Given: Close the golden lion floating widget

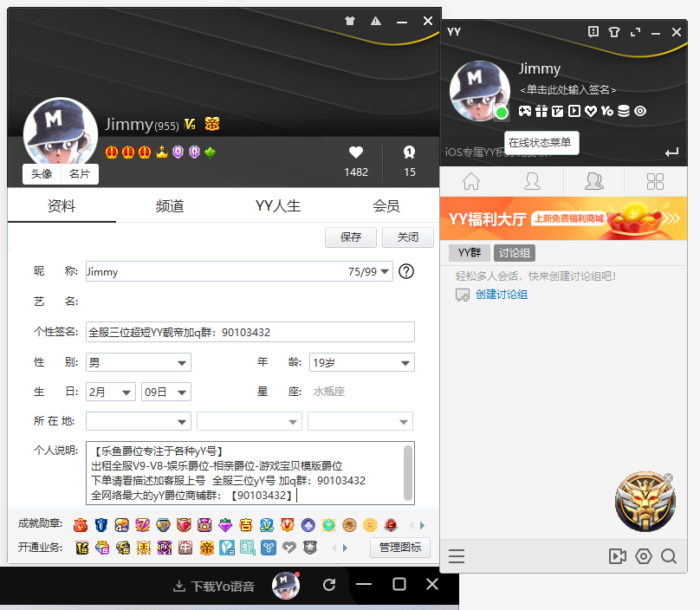Looking at the screenshot, I should [x=668, y=477].
